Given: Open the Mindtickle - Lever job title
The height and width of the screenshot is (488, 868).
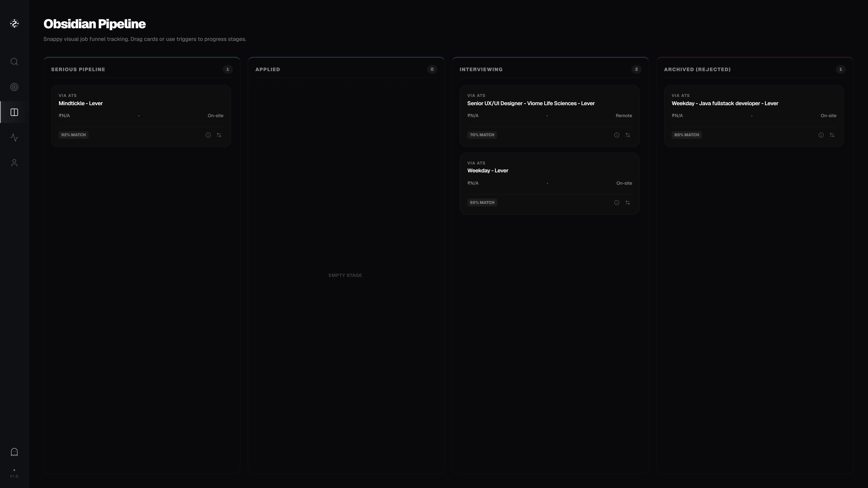Looking at the screenshot, I should point(81,103).
